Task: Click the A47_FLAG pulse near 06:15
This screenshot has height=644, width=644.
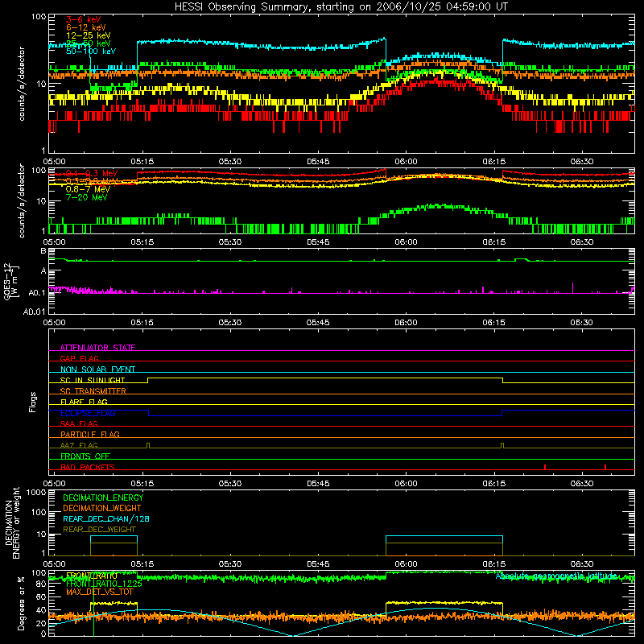Action: pyautogui.click(x=502, y=445)
